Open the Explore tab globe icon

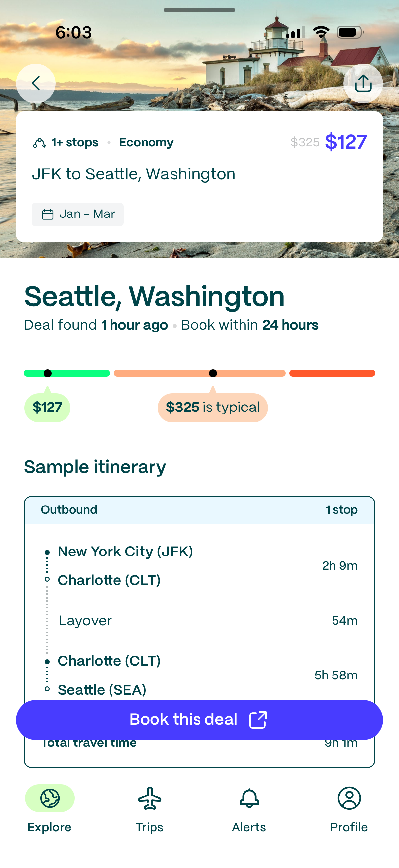[50, 798]
